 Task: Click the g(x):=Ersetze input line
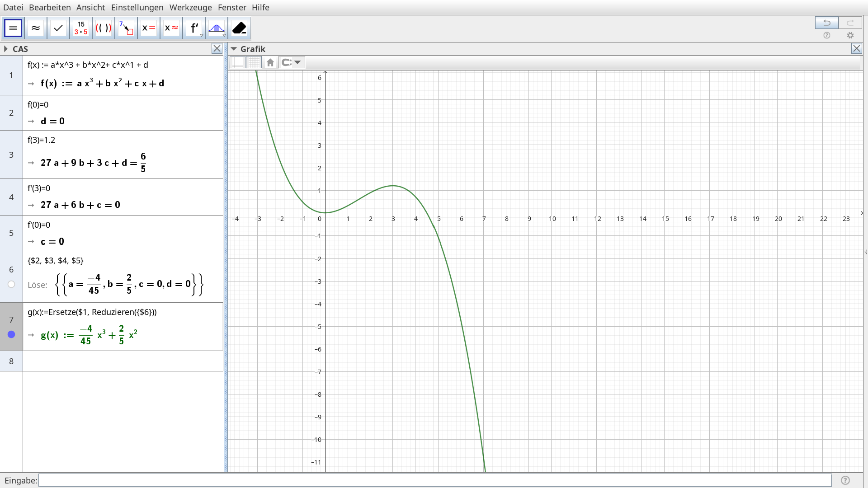[x=92, y=312]
